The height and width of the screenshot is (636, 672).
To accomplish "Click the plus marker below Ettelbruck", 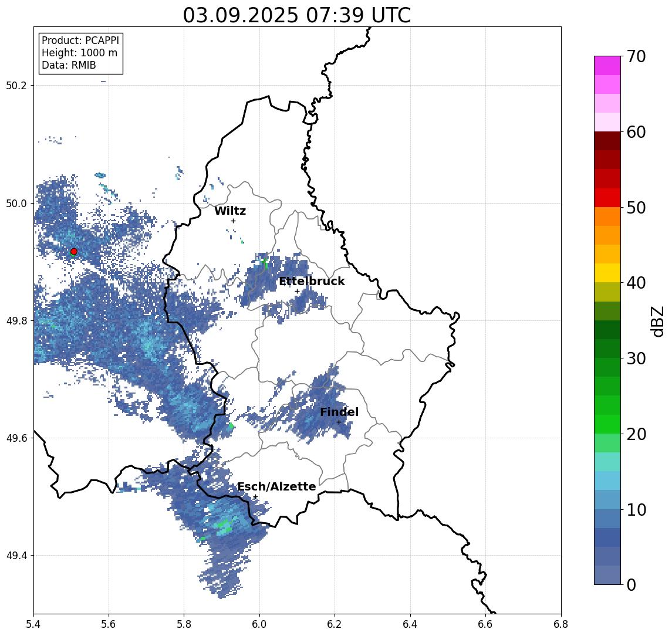I will pyautogui.click(x=297, y=292).
